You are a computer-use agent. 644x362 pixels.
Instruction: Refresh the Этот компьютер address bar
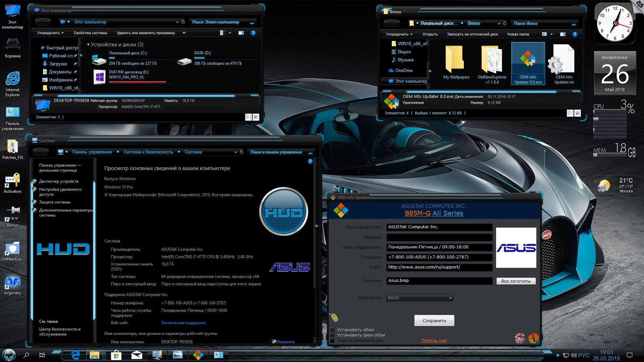coord(183,22)
